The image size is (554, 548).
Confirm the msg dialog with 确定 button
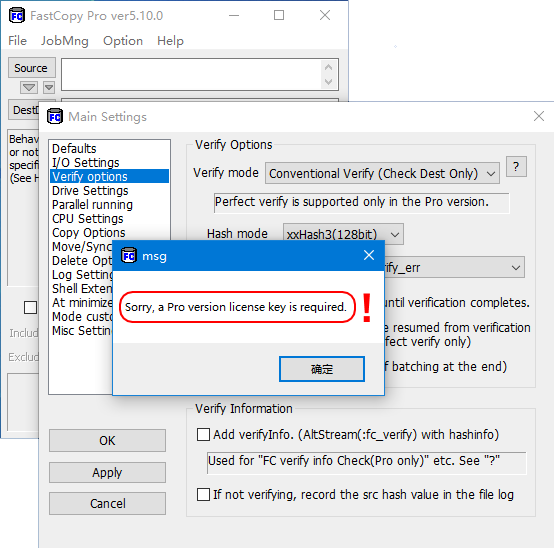[322, 369]
